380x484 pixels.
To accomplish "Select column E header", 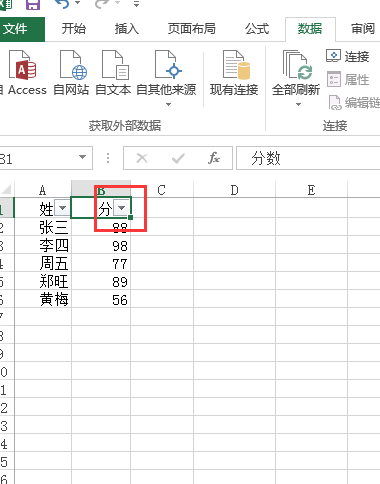I will [x=311, y=190].
